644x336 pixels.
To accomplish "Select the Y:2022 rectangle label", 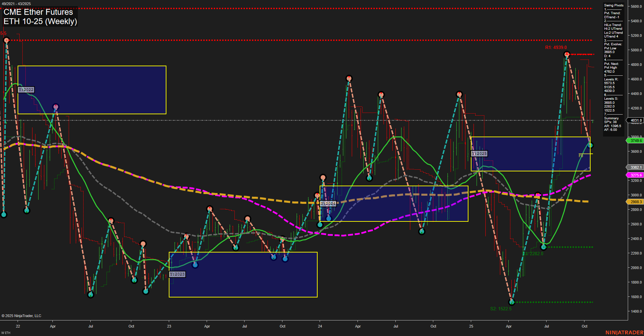I will tap(26, 90).
